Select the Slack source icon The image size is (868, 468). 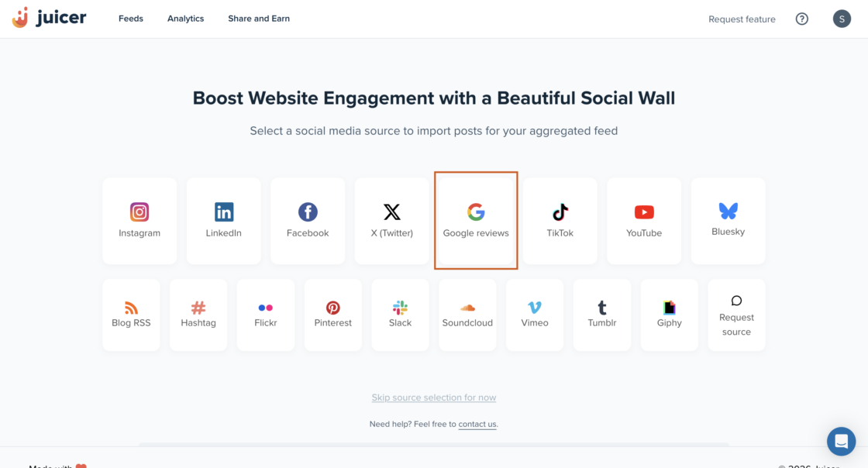[400, 308]
